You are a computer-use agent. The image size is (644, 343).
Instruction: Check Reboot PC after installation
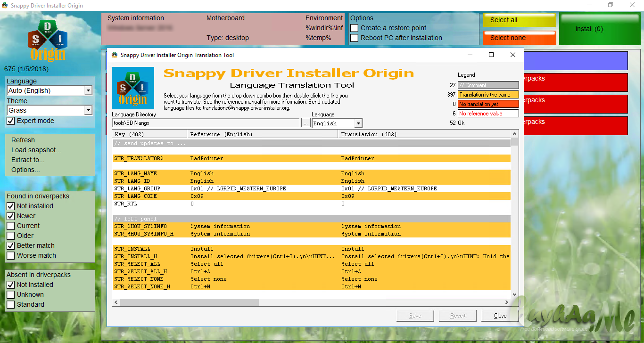[x=355, y=38]
